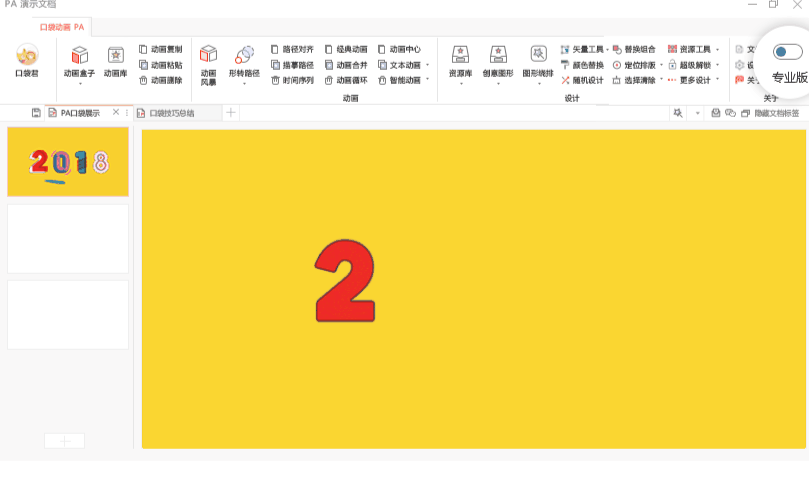This screenshot has height=478, width=809.
Task: Click 动画删除 to delete animation
Action: coord(160,80)
